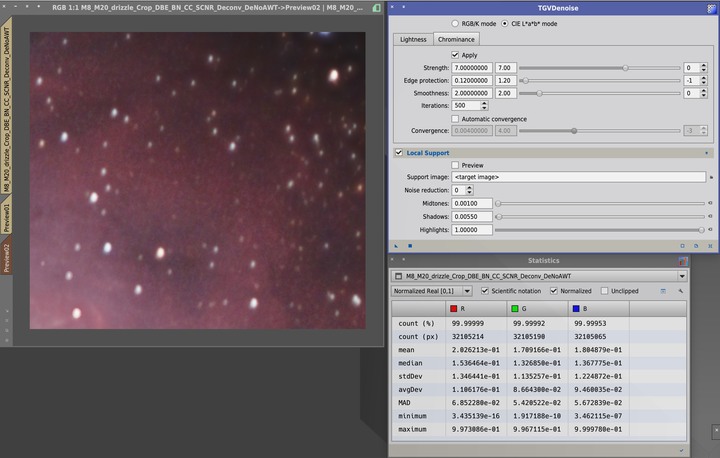
Task: Click the Strength slider handle
Action: click(626, 67)
